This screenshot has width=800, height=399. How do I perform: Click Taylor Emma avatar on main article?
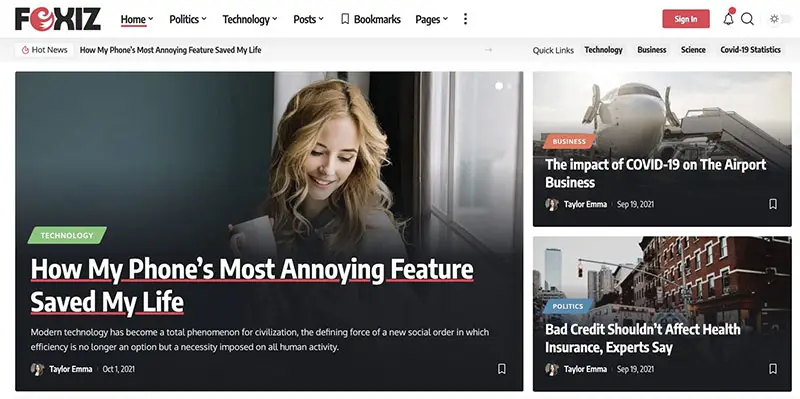point(37,369)
